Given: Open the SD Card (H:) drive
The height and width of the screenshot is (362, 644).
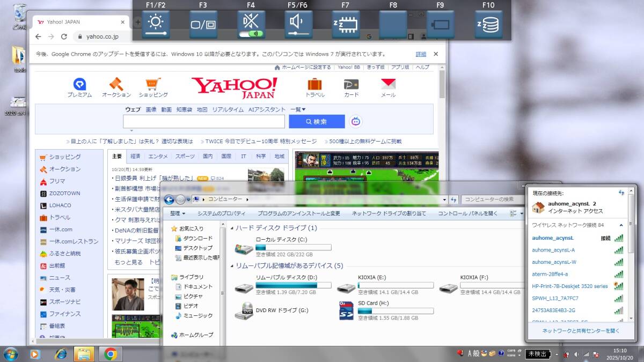Looking at the screenshot, I should [347, 311].
